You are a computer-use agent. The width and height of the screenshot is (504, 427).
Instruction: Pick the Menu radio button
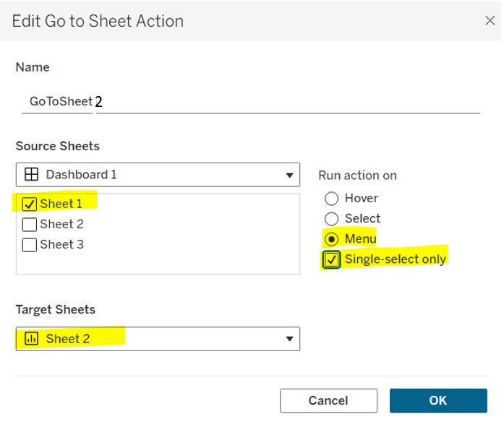tap(332, 239)
